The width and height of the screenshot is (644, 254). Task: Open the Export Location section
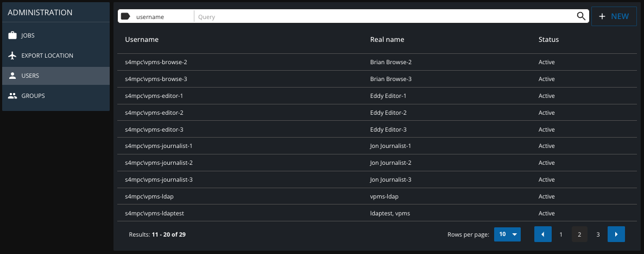pyautogui.click(x=47, y=55)
